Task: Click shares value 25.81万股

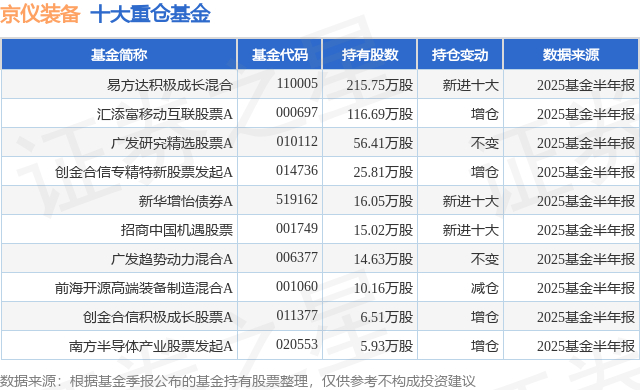Action: [x=383, y=172]
